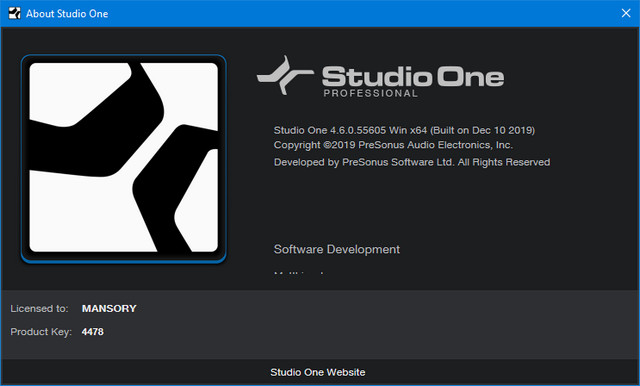Click the Studio One Professional wordmark
This screenshot has width=640, height=386.
click(x=380, y=77)
